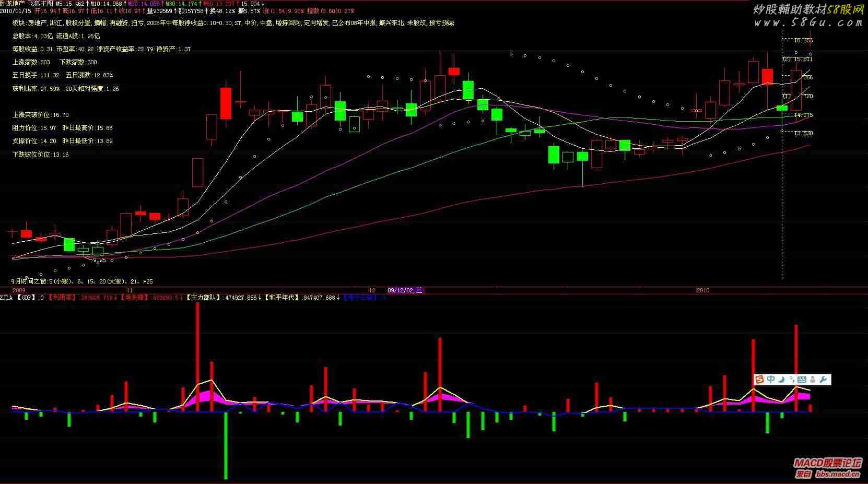Click the ZJLA sub-indicator name

coord(6,298)
